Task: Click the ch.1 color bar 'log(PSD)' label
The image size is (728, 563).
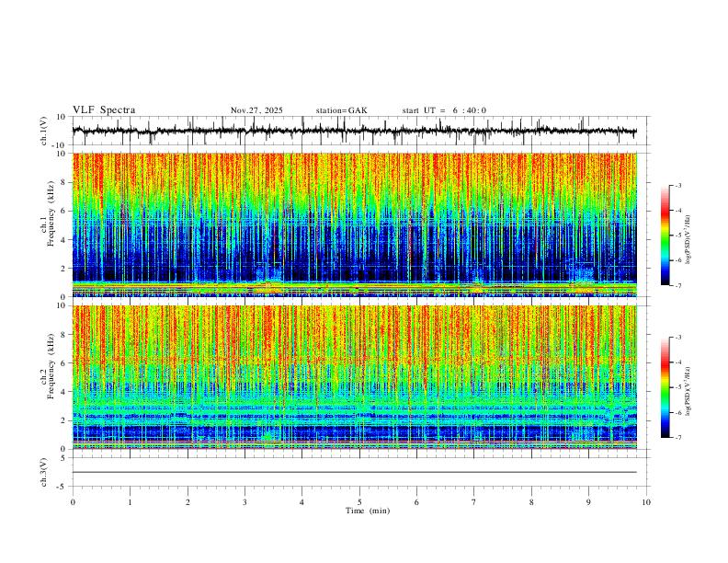Action: coord(688,240)
